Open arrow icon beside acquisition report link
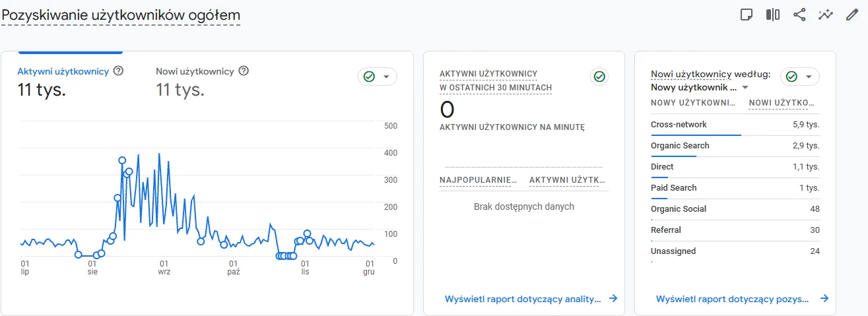This screenshot has height=316, width=868. click(x=824, y=298)
